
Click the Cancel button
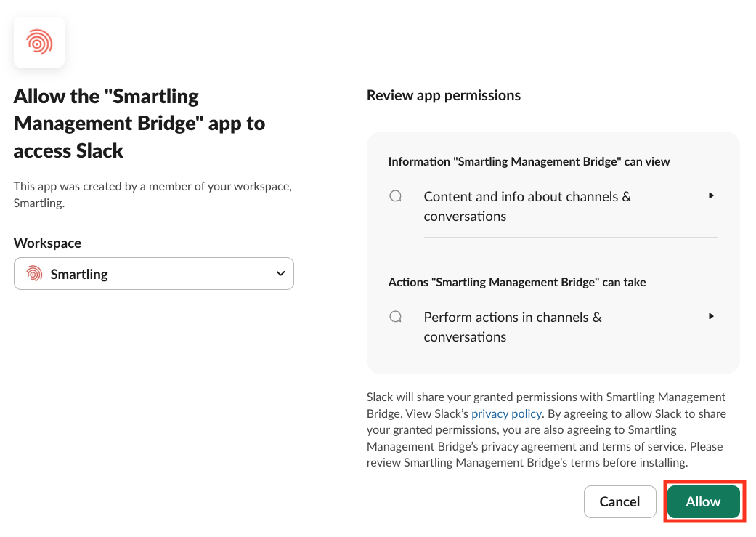[x=619, y=502]
